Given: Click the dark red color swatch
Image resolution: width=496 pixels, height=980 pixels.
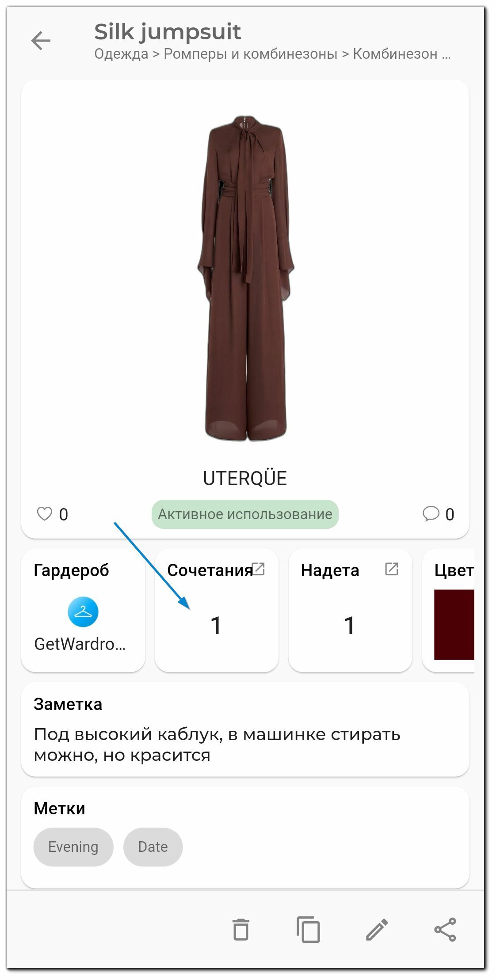Looking at the screenshot, I should tap(454, 624).
